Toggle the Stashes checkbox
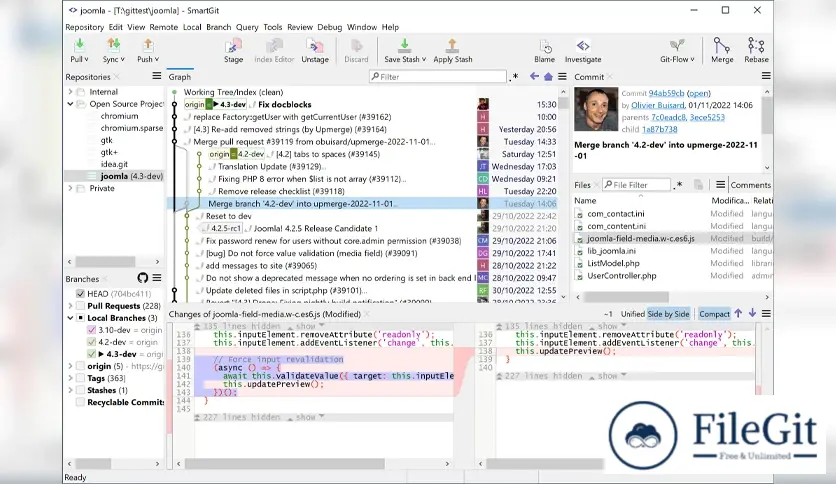The image size is (836, 484). click(x=81, y=390)
